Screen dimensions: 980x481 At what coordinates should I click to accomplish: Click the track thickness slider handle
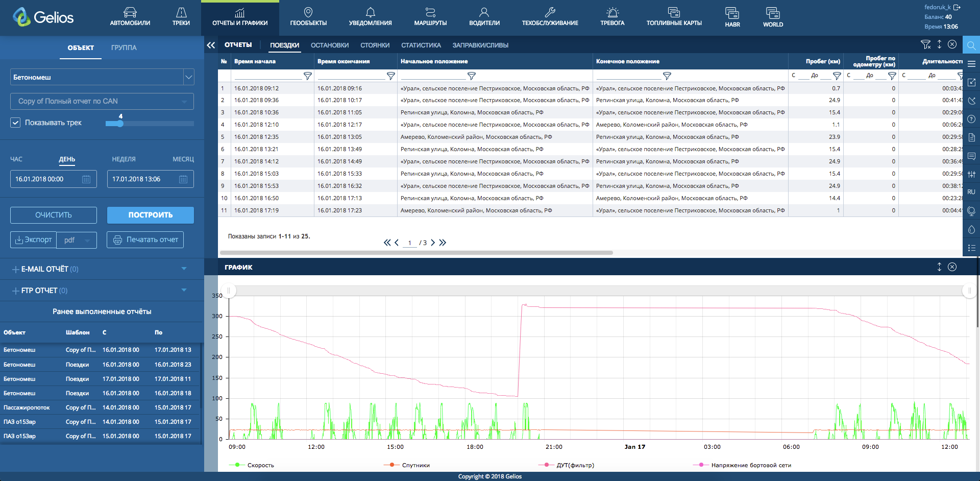(120, 124)
